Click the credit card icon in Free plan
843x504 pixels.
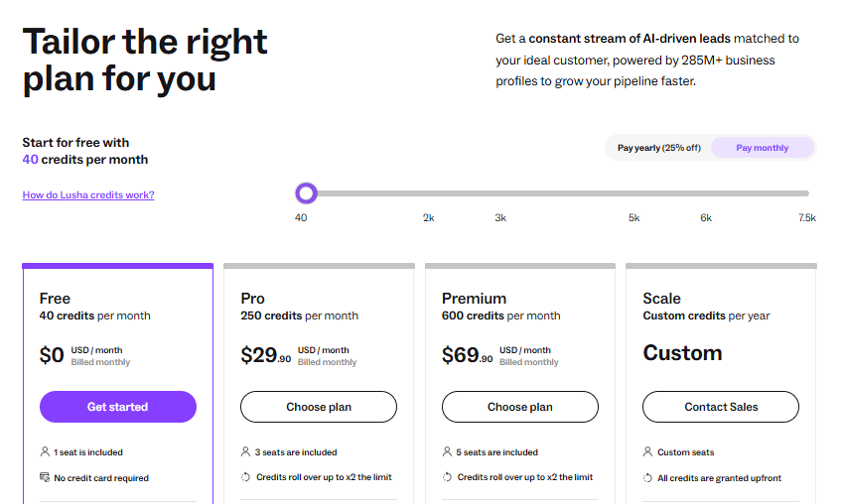45,478
